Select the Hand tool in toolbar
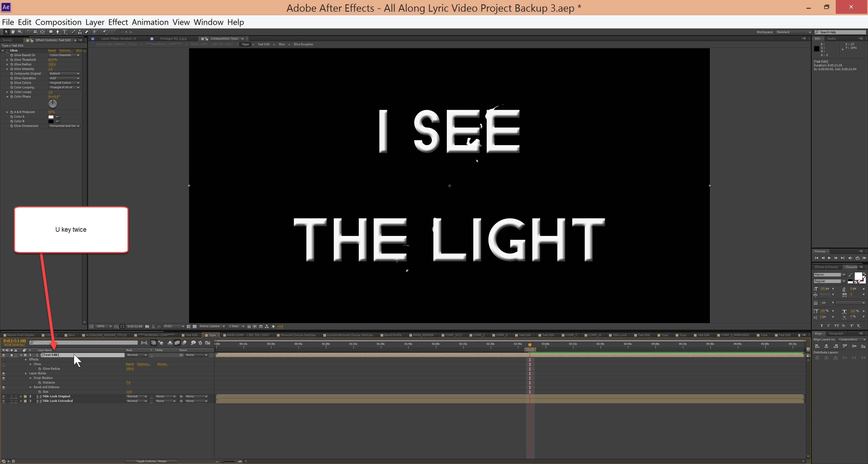The width and height of the screenshot is (868, 464). click(13, 32)
